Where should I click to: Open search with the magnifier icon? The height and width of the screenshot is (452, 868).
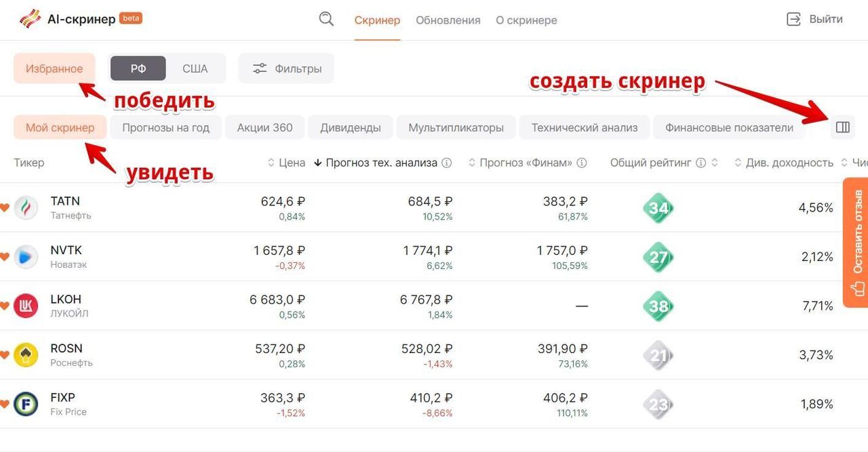coord(326,19)
